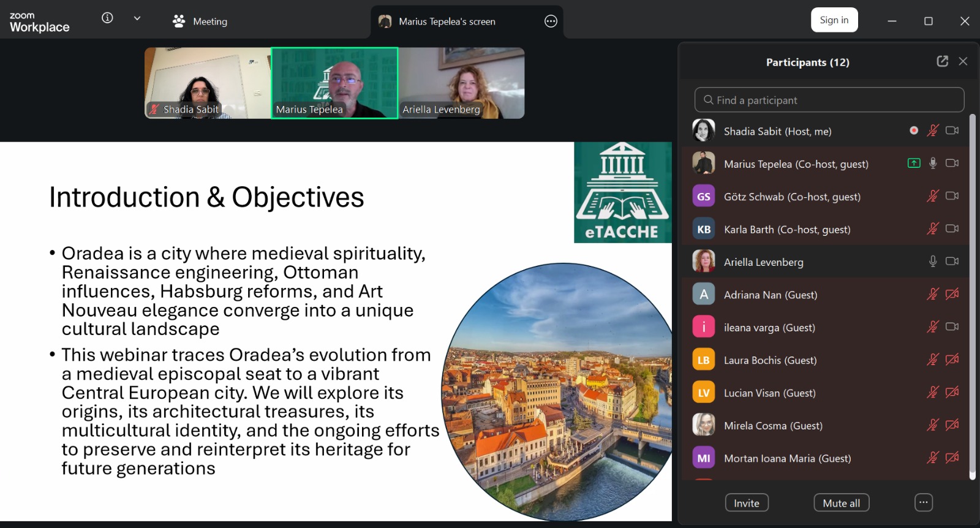
Task: Click Götz Schwab's muted microphone icon
Action: 932,196
